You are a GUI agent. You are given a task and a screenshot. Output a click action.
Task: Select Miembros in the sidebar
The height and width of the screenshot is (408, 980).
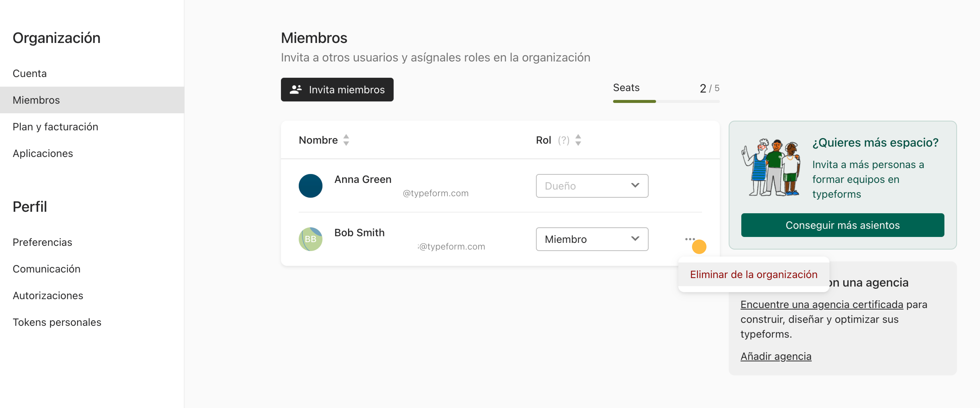click(x=92, y=100)
